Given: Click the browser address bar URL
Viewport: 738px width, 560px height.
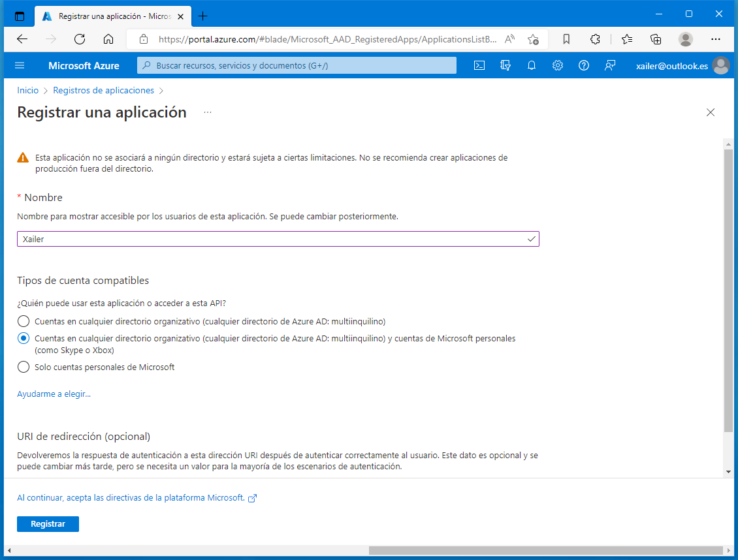Looking at the screenshot, I should coord(328,40).
